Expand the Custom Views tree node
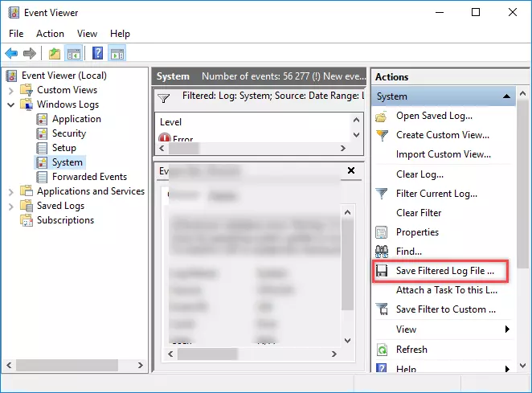The image size is (532, 393). pyautogui.click(x=11, y=90)
